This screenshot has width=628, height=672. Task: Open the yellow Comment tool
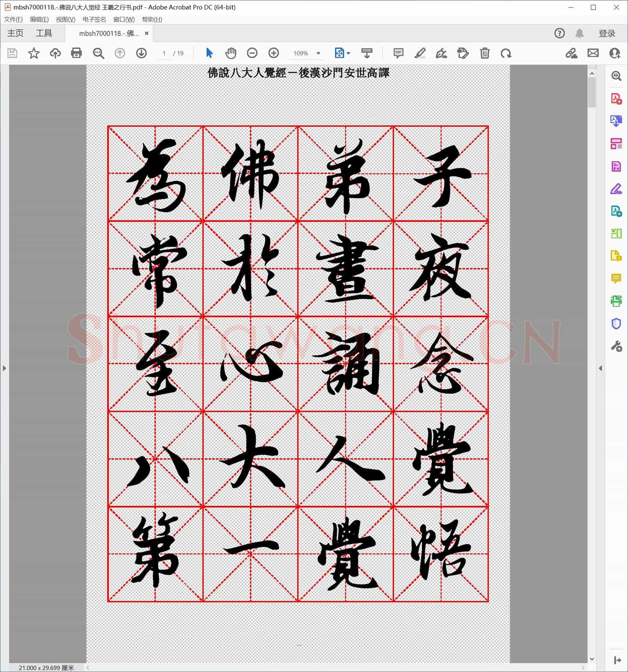616,278
